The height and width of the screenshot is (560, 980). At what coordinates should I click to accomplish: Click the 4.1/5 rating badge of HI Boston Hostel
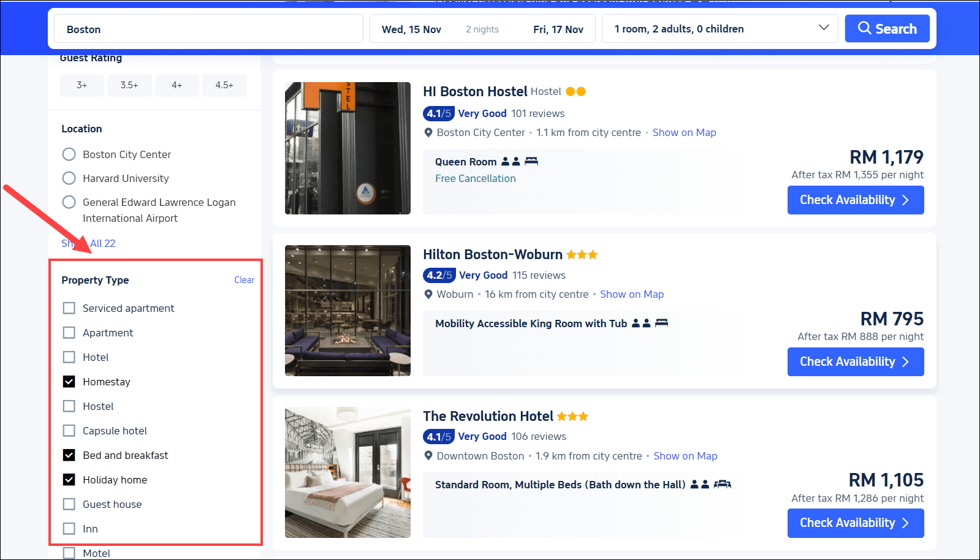coord(439,113)
